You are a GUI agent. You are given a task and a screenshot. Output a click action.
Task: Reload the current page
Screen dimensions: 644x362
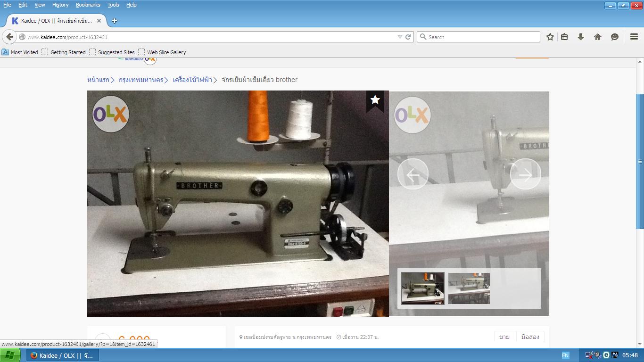tap(408, 37)
